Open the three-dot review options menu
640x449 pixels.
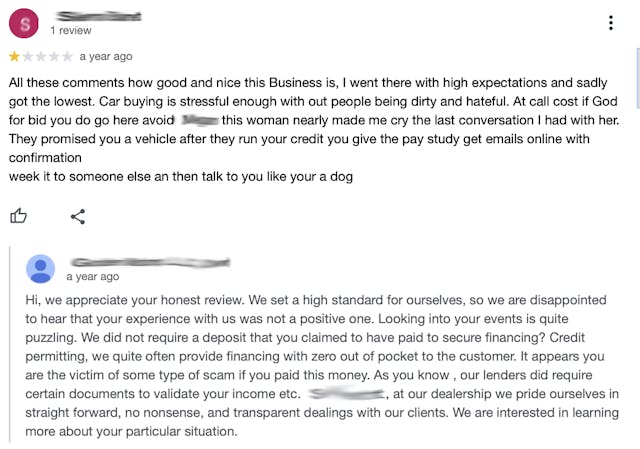[611, 23]
